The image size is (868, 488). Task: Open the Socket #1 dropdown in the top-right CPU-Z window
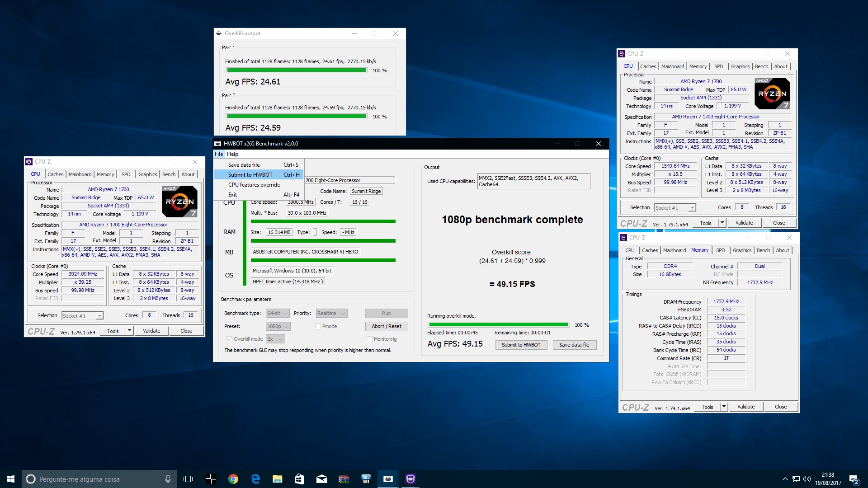[x=675, y=207]
